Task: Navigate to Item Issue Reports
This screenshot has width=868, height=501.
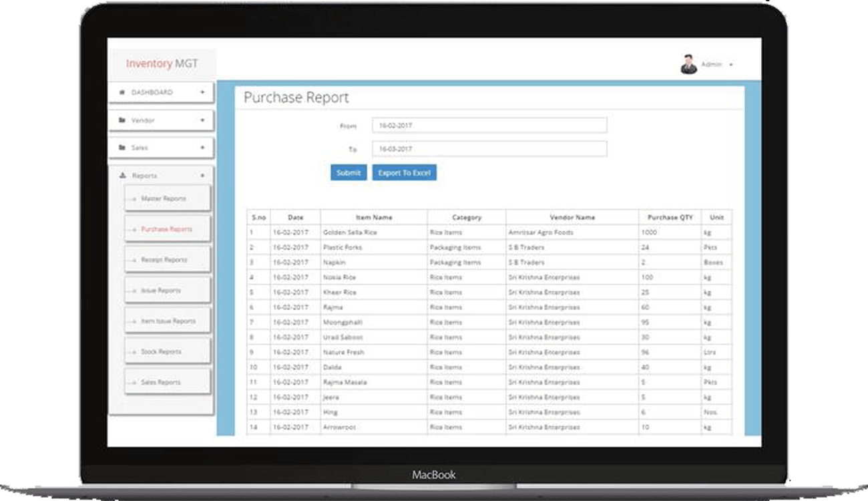Action: (x=168, y=321)
